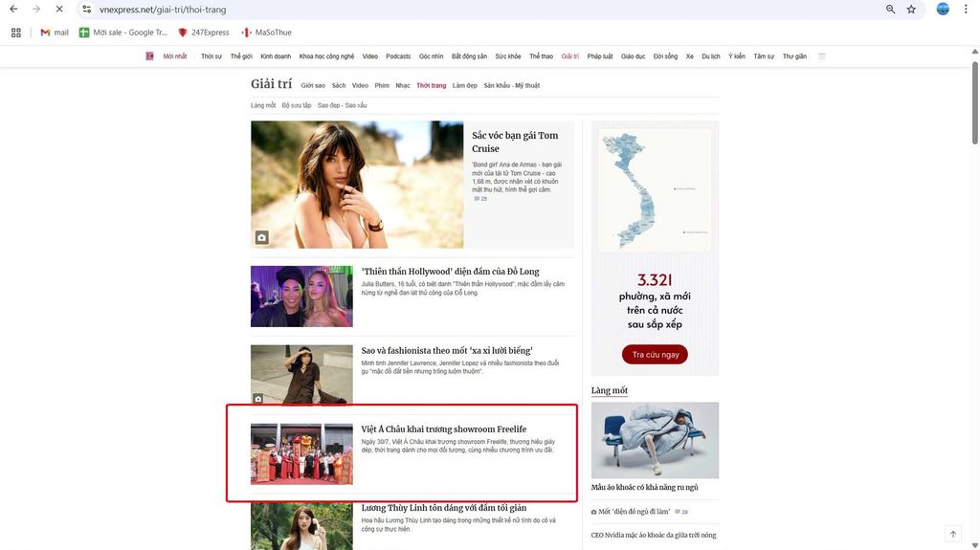
Task: Open the Chrome apps grid icon
Action: tap(16, 33)
